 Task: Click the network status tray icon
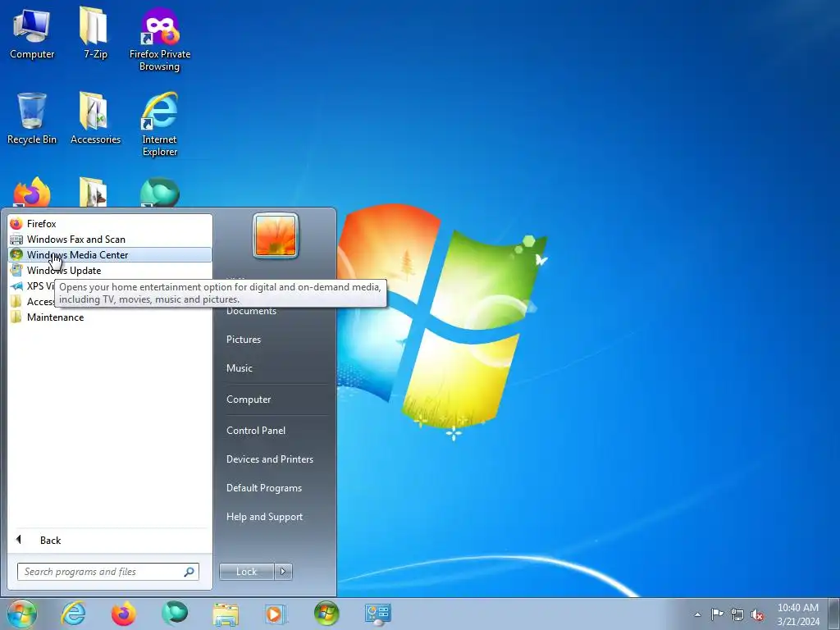(x=737, y=614)
